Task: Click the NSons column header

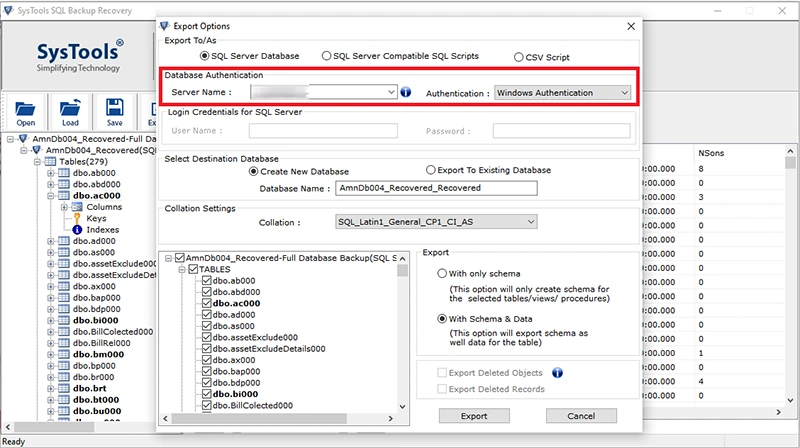Action: tap(711, 153)
